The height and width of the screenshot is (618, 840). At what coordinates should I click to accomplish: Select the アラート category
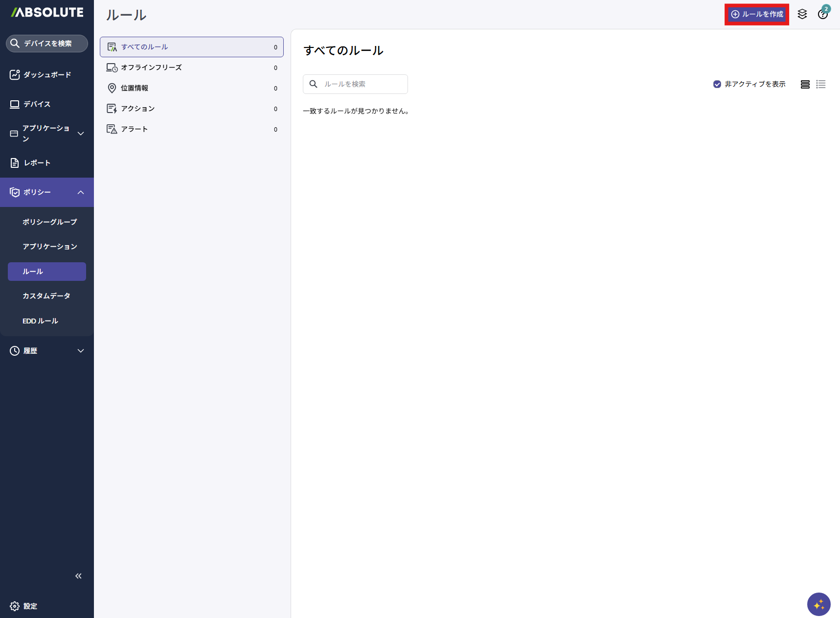[x=192, y=129]
